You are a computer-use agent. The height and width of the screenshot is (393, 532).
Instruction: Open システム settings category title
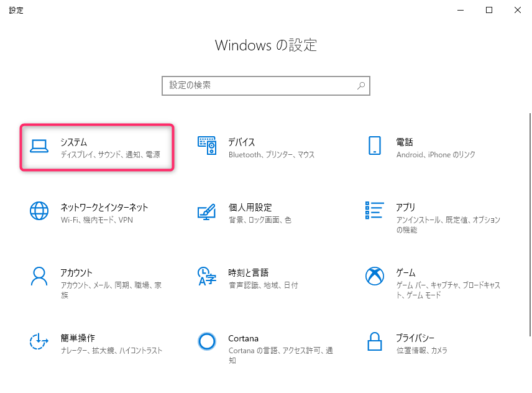pos(73,142)
